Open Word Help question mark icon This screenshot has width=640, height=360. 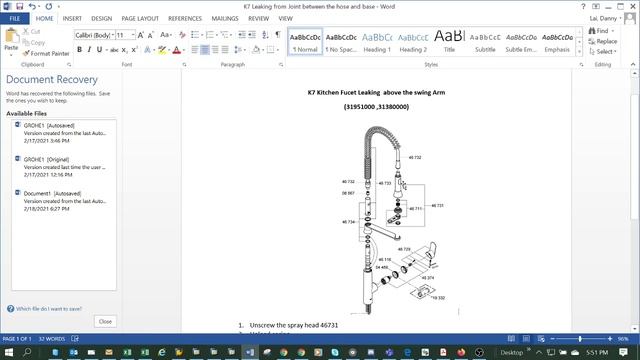[x=583, y=7]
